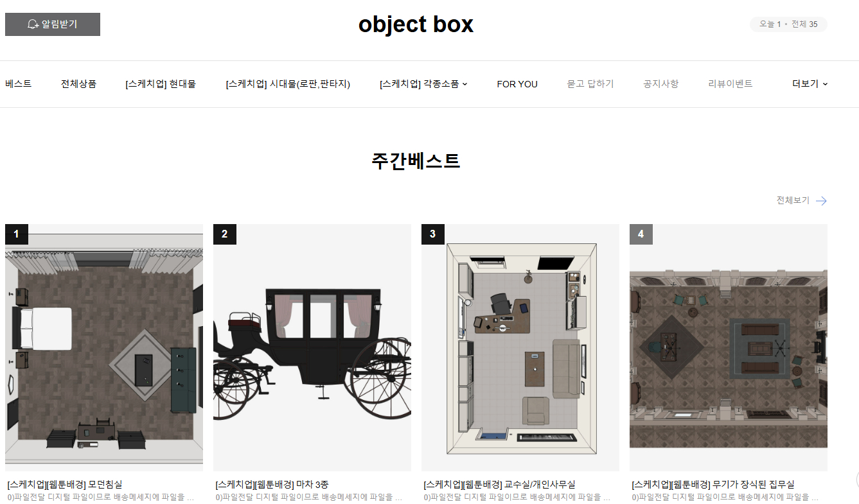Open the 교수실/개인사무실 room thumbnail
This screenshot has height=504, width=859.
(x=520, y=347)
